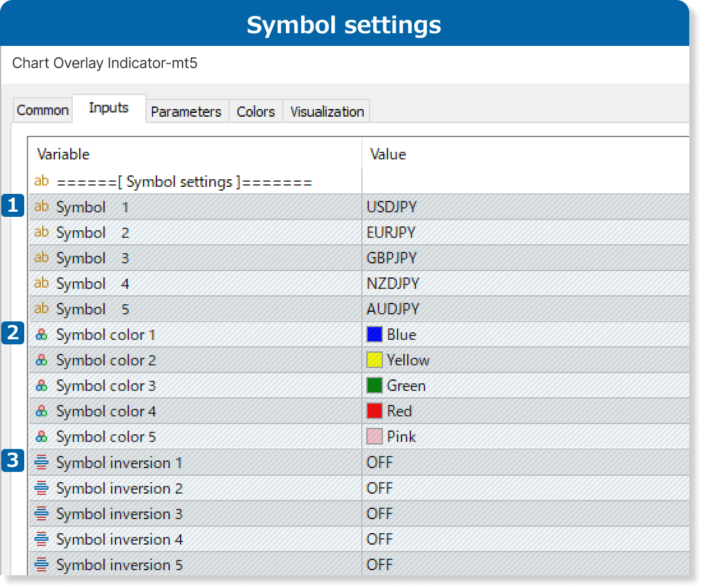Click the enum icon beside Symbol inversion 4

(41, 539)
